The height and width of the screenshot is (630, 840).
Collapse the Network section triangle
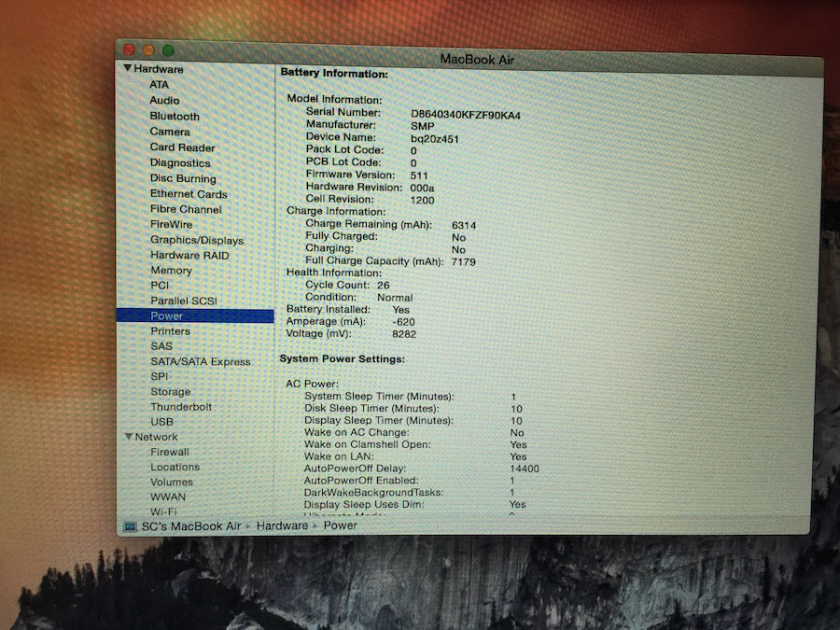(129, 437)
